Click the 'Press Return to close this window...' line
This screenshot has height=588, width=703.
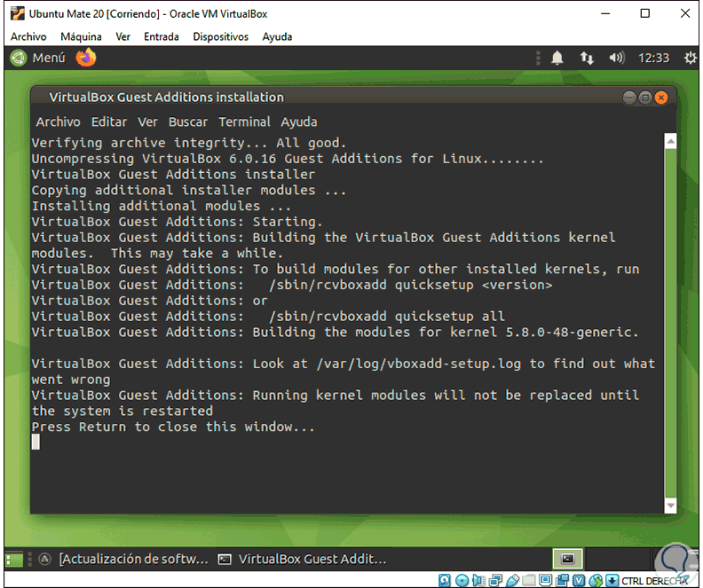173,427
